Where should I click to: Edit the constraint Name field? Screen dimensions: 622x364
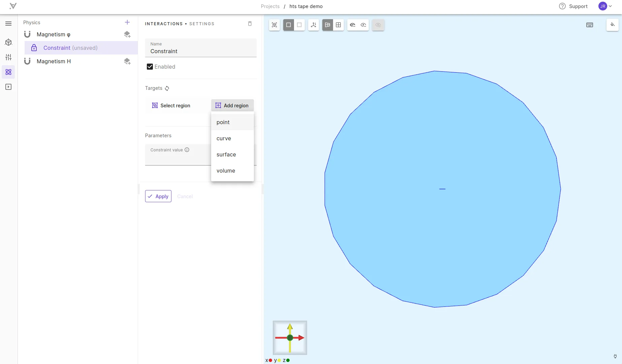point(201,48)
